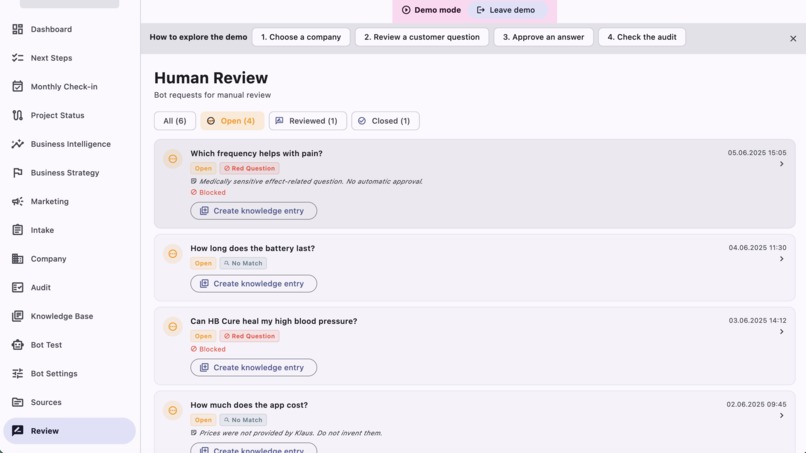
Task: Open Business Strategy flag icon
Action: tap(17, 173)
